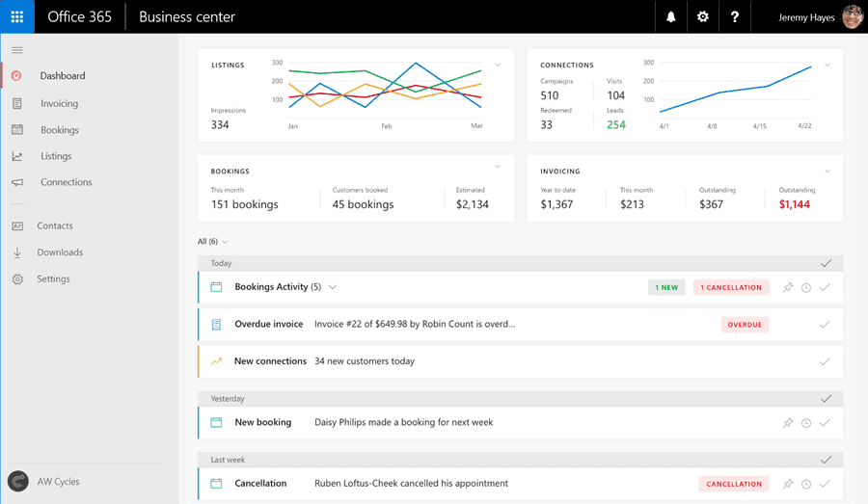Pin the Cancellation item from last week

pos(788,484)
